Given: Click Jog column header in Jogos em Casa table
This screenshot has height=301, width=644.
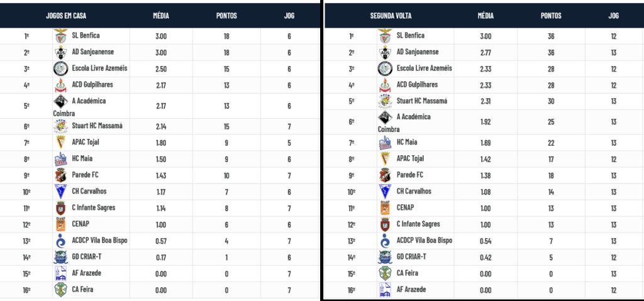Looking at the screenshot, I should click(289, 16).
